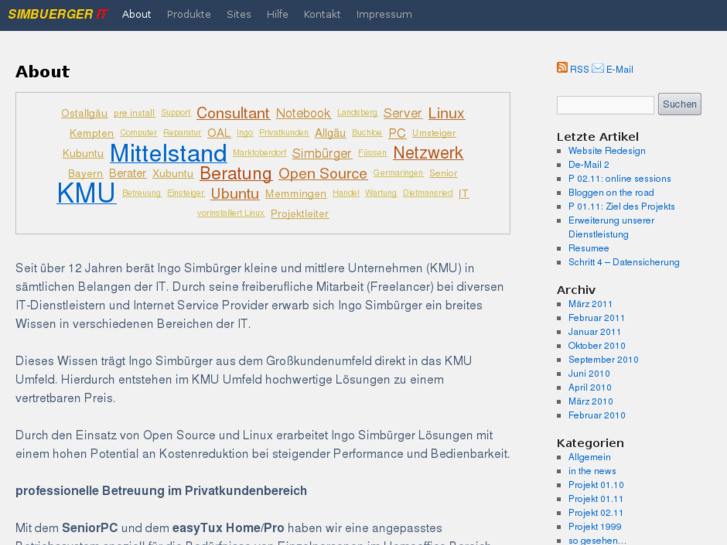
Task: Open the Januar 2011 archive
Action: (594, 332)
